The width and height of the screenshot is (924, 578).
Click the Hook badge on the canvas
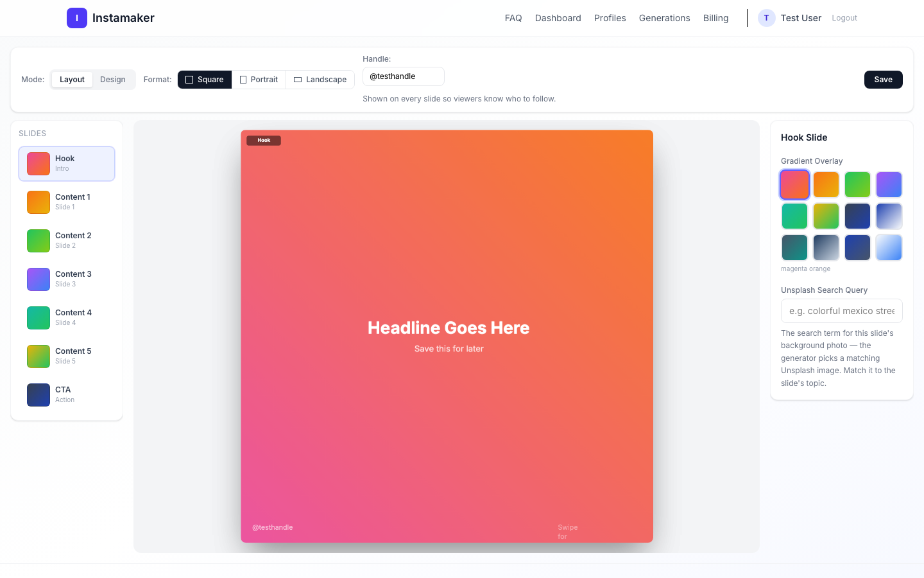pos(264,140)
